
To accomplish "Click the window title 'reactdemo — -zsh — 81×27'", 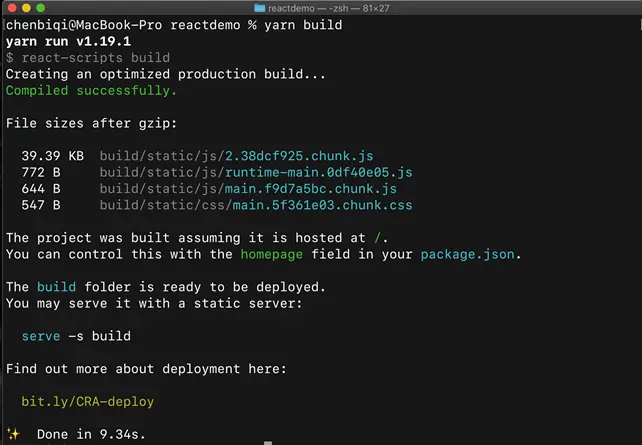I will coord(329,8).
